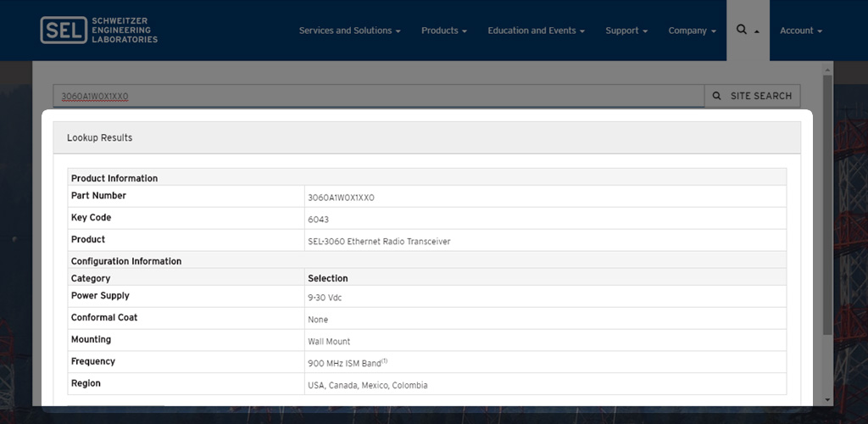Click the Part Number row label
This screenshot has height=424, width=868.
98,195
